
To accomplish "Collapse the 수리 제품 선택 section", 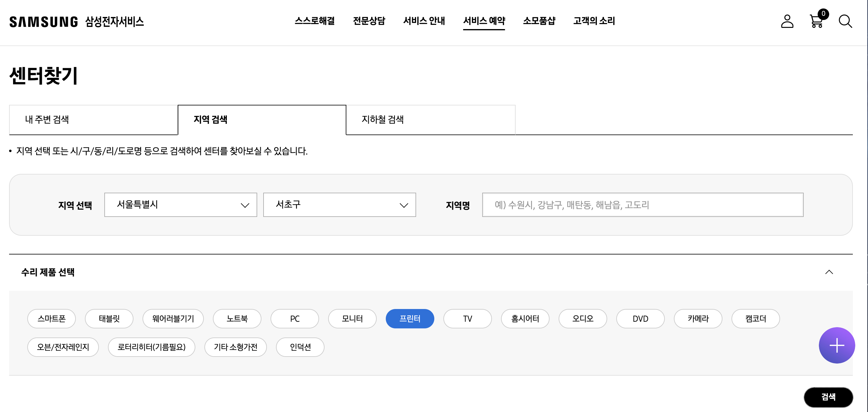I will click(829, 272).
